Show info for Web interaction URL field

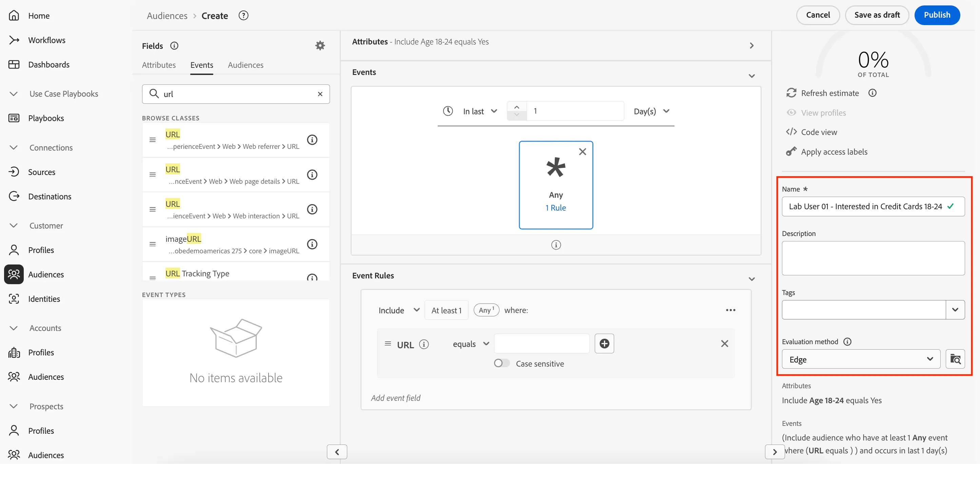coord(312,209)
